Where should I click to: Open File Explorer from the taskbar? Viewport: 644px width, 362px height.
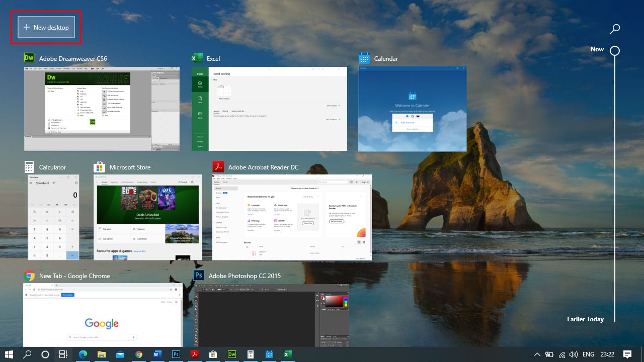(x=101, y=354)
